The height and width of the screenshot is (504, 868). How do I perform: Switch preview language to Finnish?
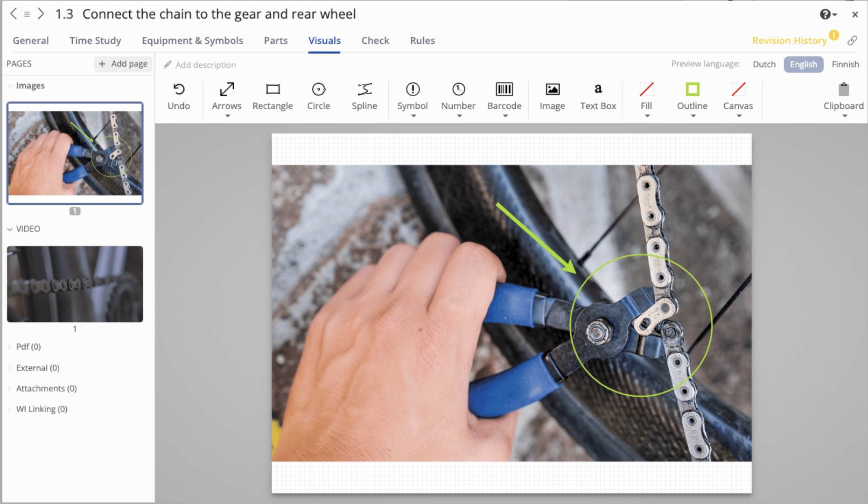(845, 64)
